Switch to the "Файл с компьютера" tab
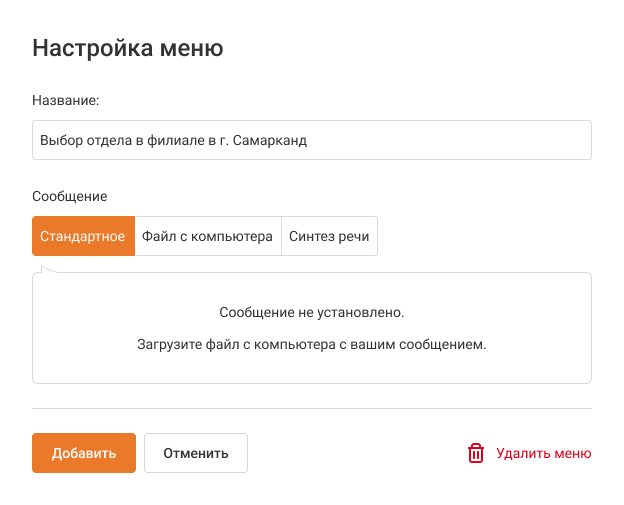The height and width of the screenshot is (505, 624). pos(208,237)
